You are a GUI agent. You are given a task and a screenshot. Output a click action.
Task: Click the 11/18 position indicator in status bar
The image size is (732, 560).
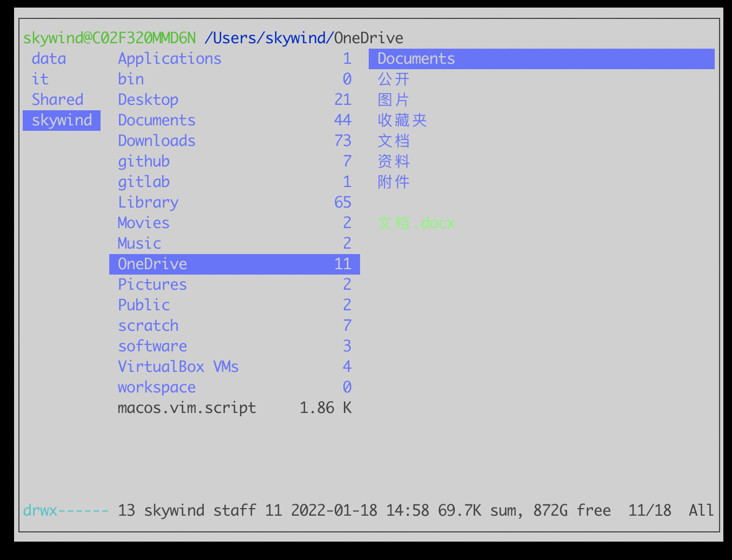coord(649,510)
